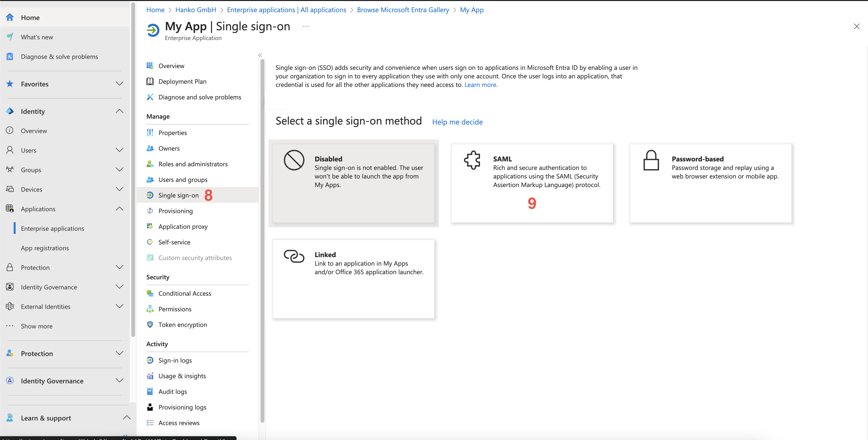
Task: Expand the Favorites section
Action: click(119, 84)
